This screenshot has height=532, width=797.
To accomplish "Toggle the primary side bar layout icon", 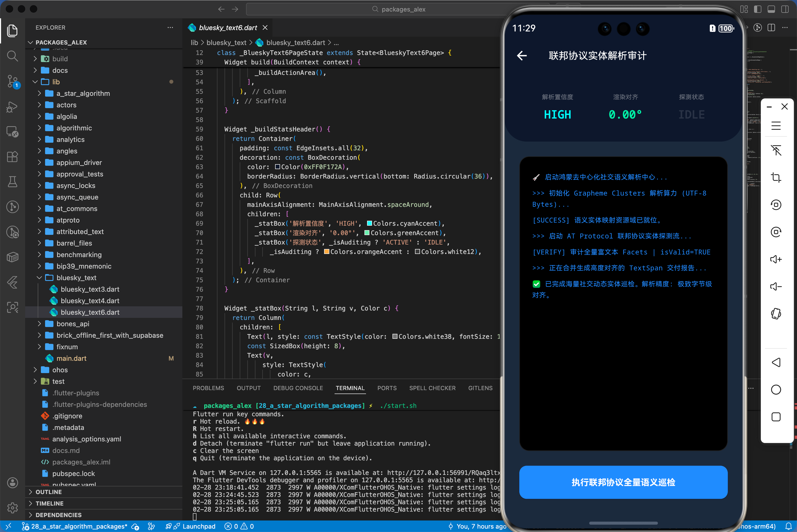I will pos(757,9).
